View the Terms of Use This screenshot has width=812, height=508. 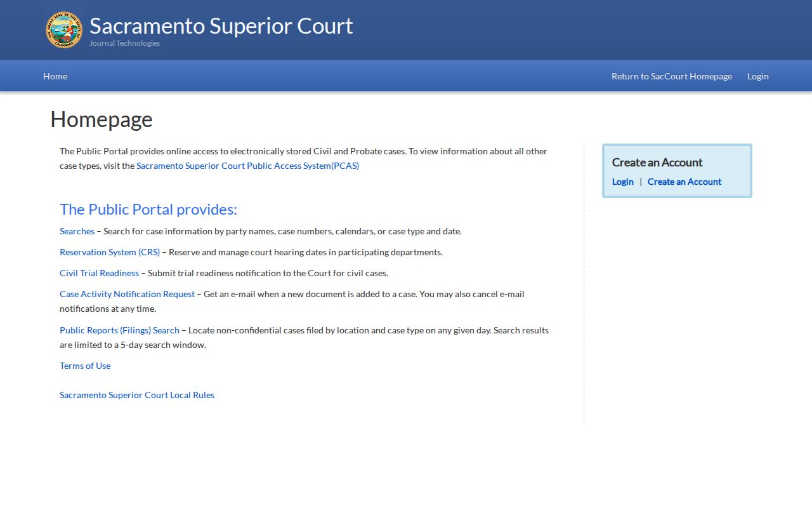pyautogui.click(x=85, y=366)
